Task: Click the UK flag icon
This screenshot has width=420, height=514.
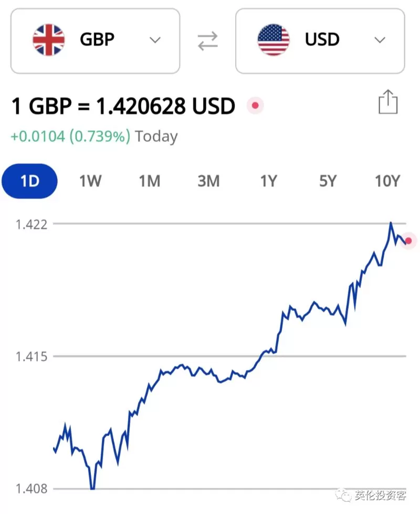Action: click(49, 40)
